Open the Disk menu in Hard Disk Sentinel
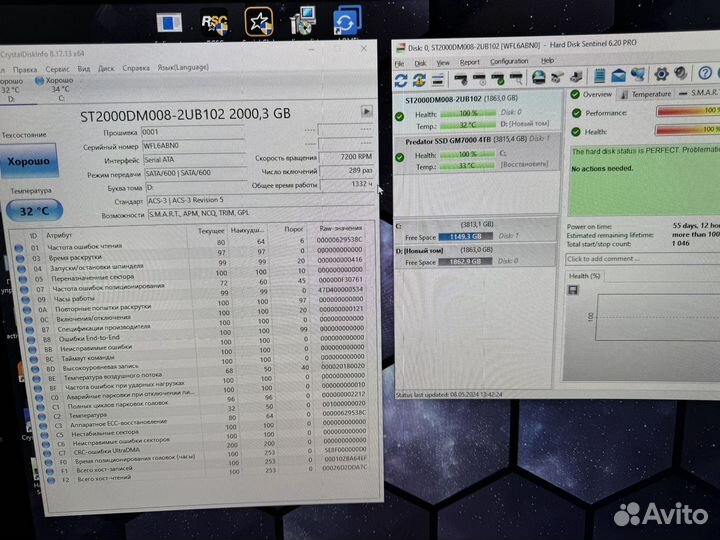Screen dimensions: 720x540 click(420, 63)
